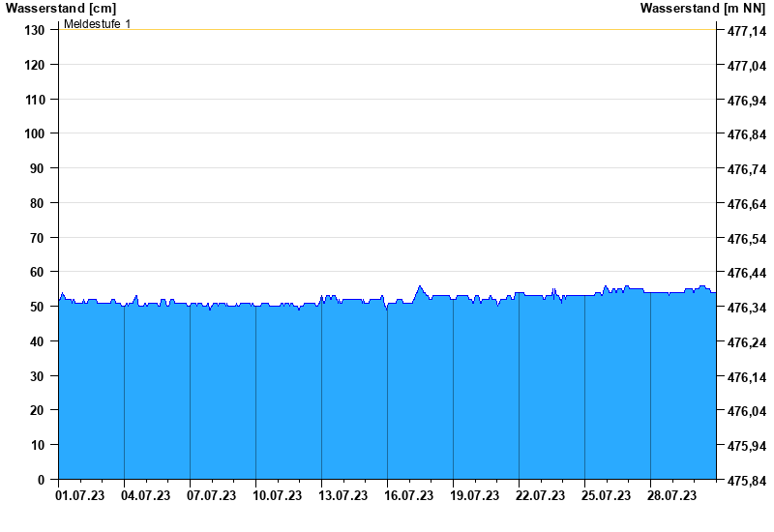
Task: Select the 22.07.23 date label
Action: (x=540, y=496)
